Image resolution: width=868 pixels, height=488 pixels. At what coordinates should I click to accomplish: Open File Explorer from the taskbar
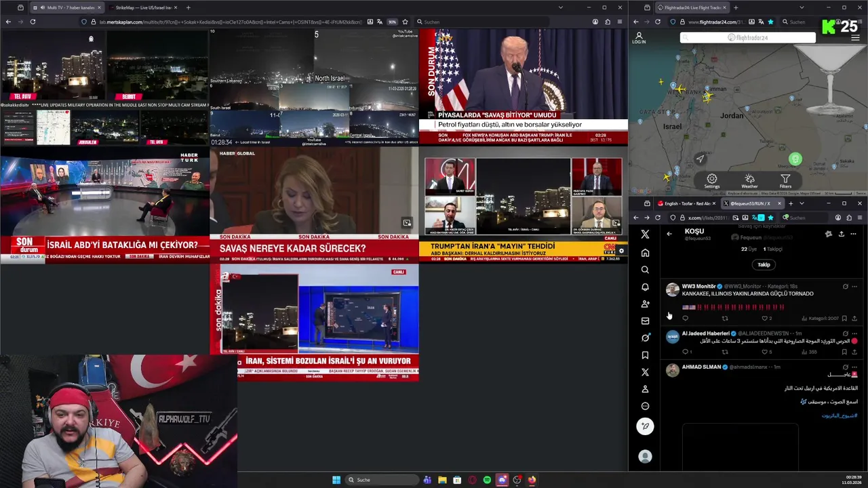442,480
